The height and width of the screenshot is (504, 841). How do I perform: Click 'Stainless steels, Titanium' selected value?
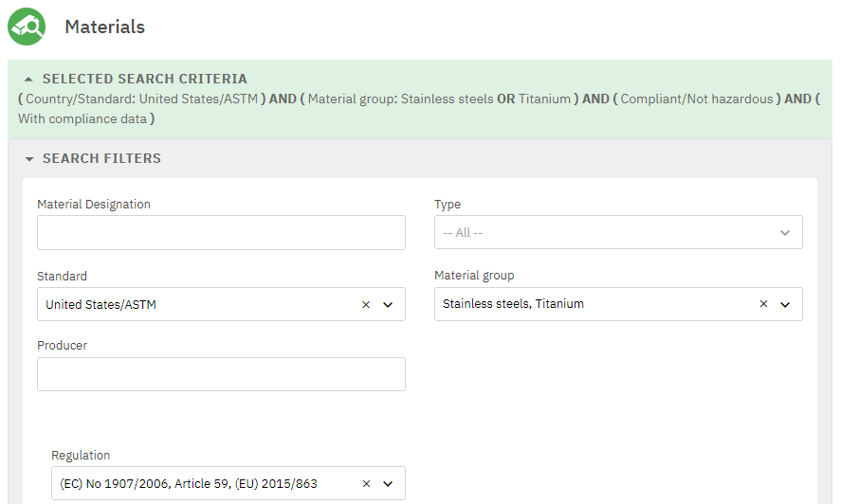(x=513, y=304)
